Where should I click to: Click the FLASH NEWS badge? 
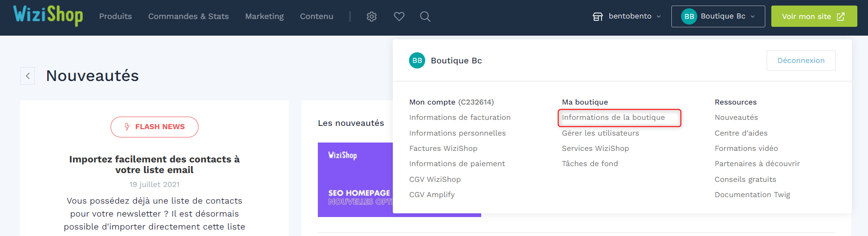[155, 127]
